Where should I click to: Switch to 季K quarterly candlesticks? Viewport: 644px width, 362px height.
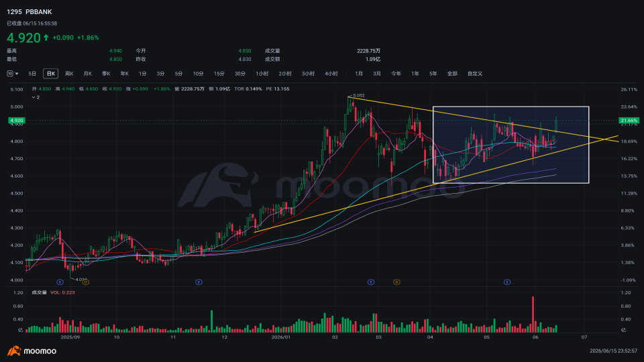click(106, 74)
